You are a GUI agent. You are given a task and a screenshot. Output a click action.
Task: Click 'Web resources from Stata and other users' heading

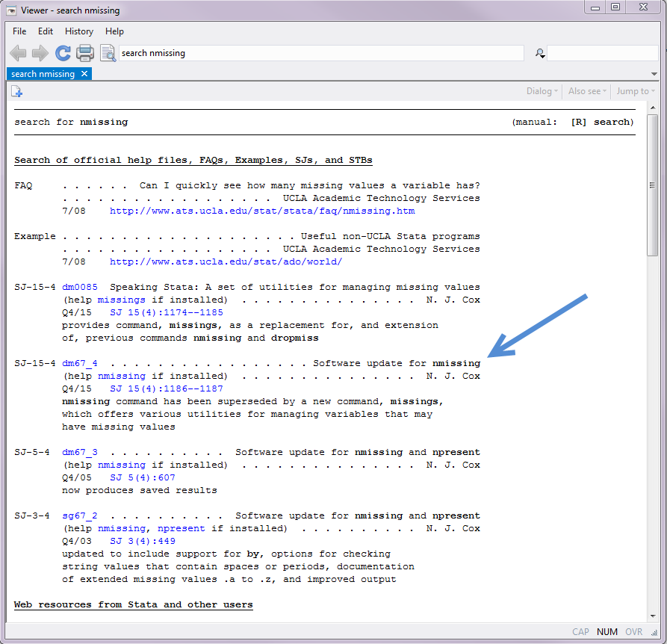(134, 605)
